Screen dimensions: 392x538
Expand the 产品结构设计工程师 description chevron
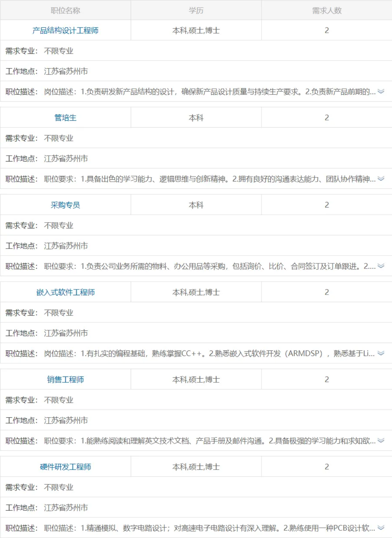coord(381,91)
